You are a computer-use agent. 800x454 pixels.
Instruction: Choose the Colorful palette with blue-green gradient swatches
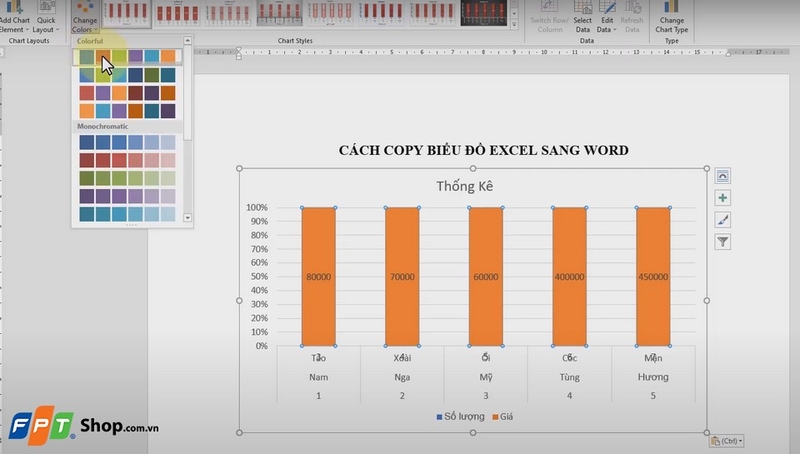tap(127, 75)
